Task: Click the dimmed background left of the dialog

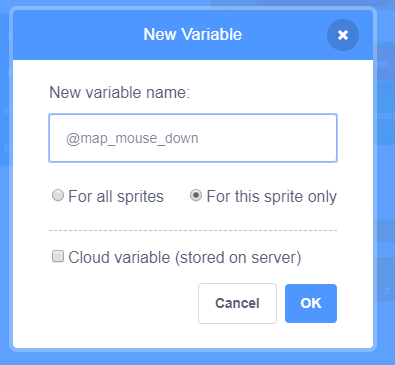Action: 5,233
